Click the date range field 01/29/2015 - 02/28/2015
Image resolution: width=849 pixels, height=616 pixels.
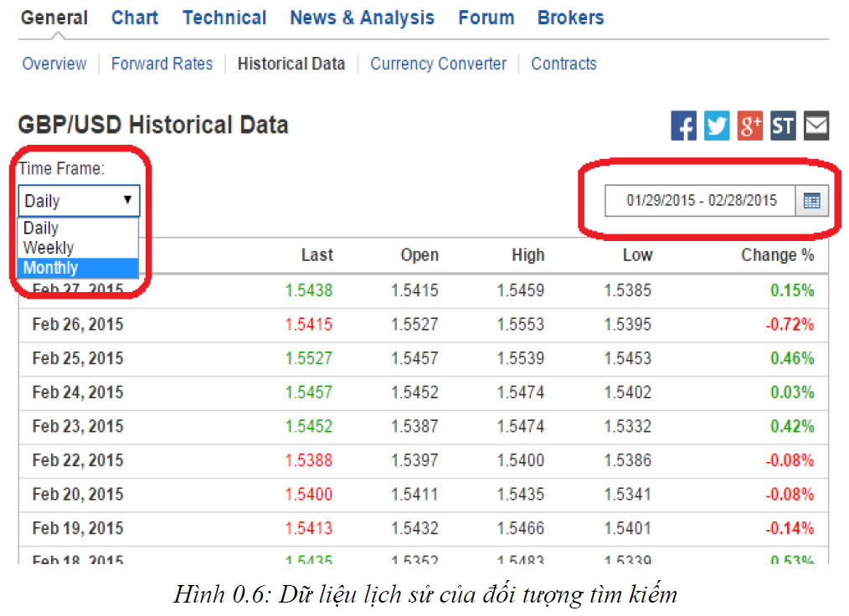701,201
